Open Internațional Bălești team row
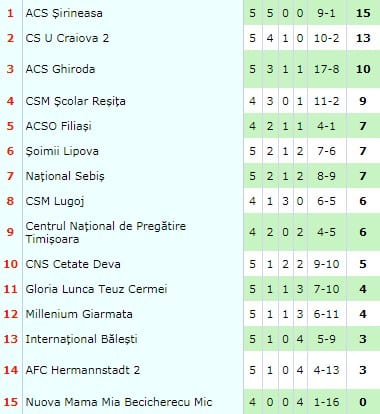The height and width of the screenshot is (414, 380). tap(82, 339)
